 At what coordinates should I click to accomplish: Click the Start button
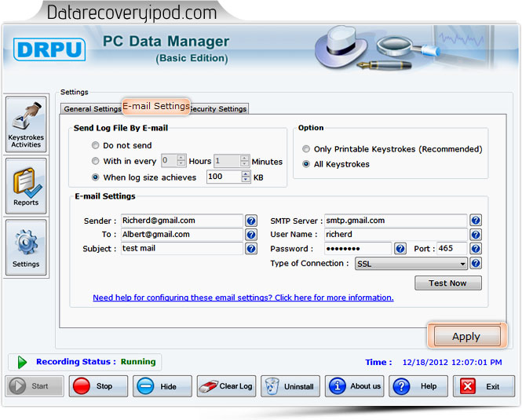tap(35, 386)
